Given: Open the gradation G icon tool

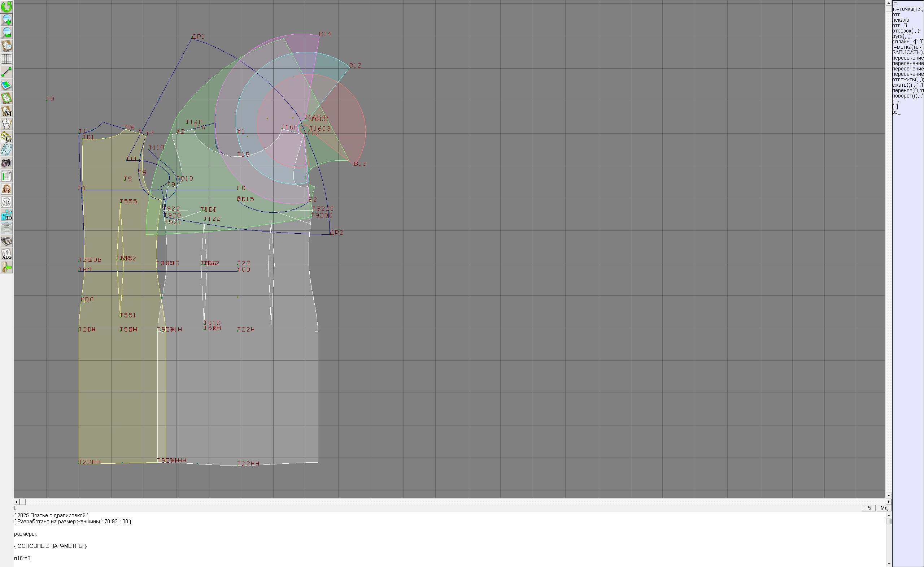Looking at the screenshot, I should tap(6, 137).
